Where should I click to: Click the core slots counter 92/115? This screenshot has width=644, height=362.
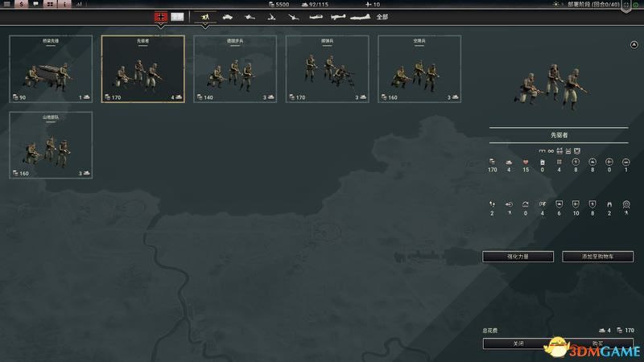[315, 5]
